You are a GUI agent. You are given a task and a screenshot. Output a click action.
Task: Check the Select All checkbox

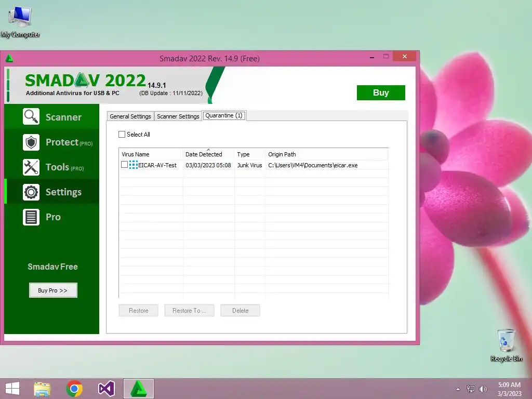[x=122, y=135]
